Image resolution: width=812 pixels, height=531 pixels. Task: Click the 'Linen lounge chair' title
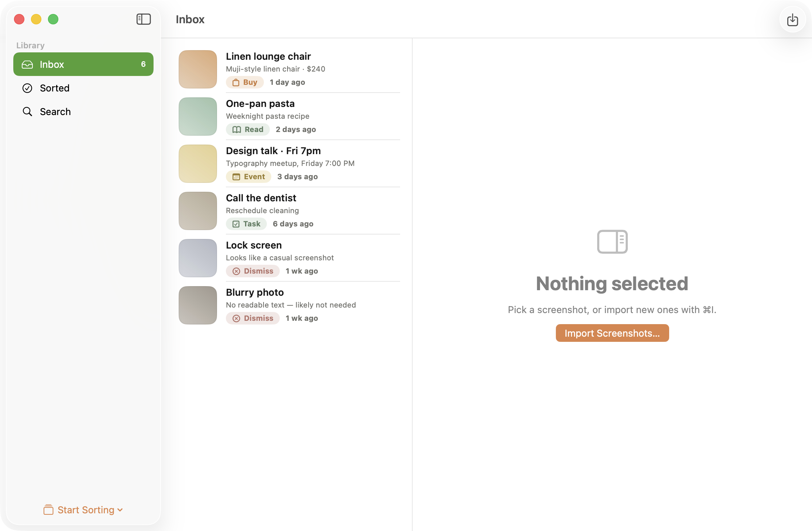tap(268, 56)
